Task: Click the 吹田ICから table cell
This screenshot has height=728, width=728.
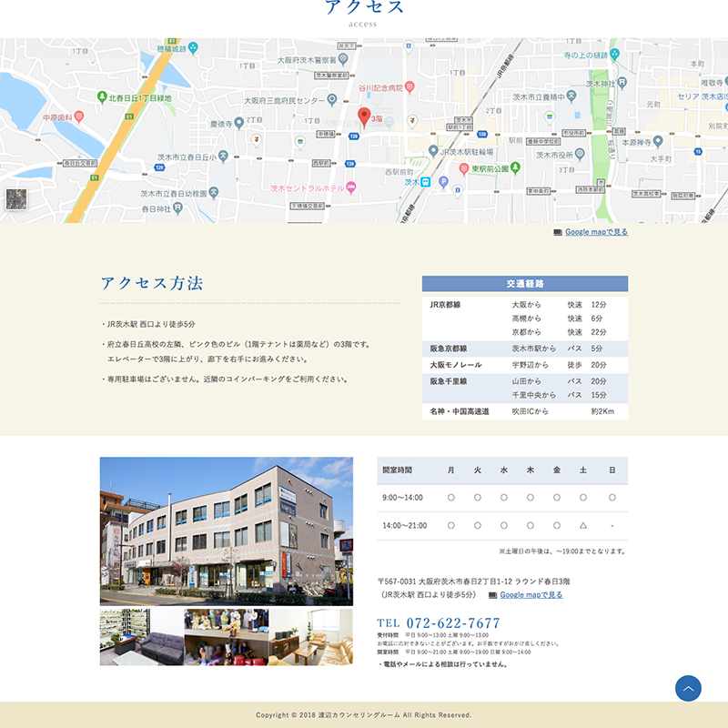Action: coord(530,411)
